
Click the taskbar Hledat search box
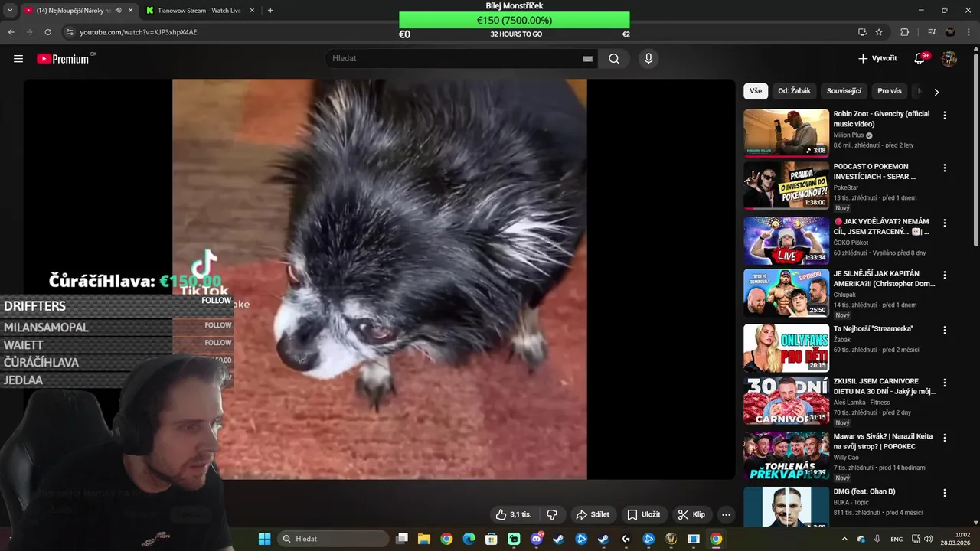coord(333,539)
